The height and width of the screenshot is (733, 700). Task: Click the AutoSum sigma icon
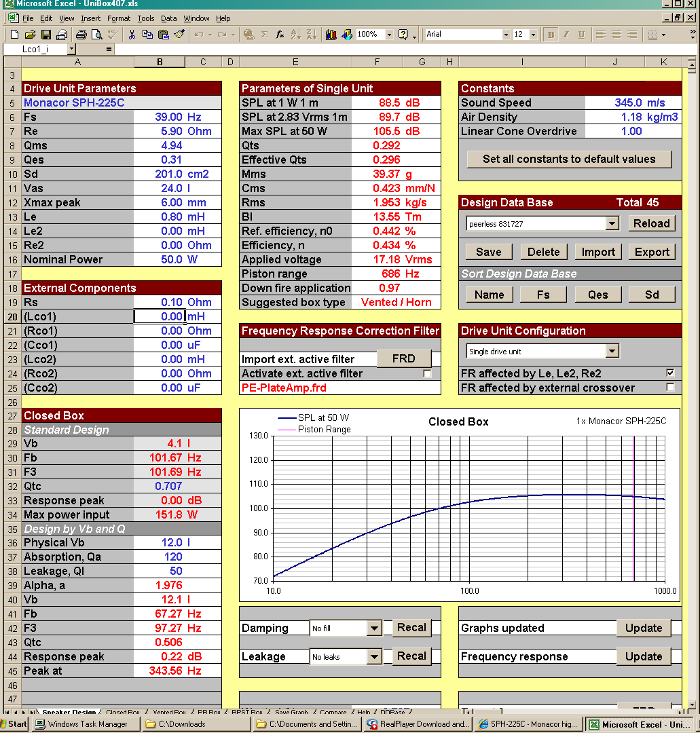pos(265,34)
